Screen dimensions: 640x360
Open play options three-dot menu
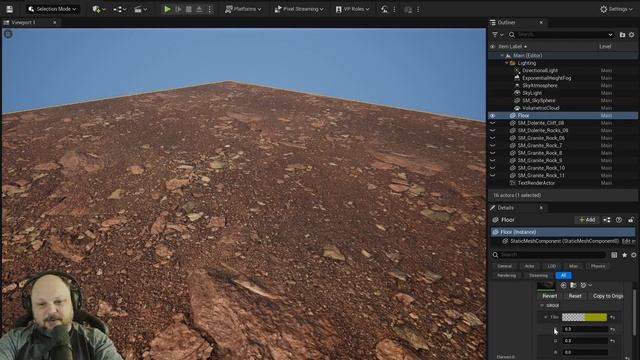[210, 9]
